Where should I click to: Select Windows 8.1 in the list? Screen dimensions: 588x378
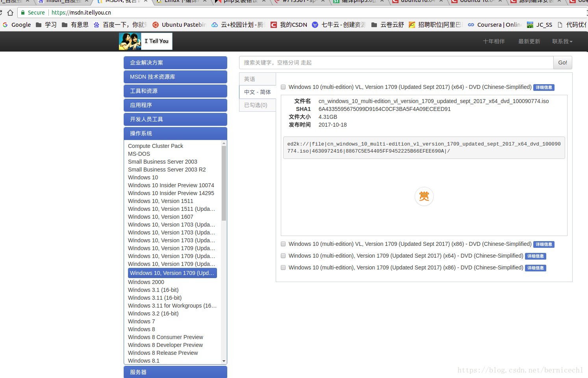[x=144, y=361]
